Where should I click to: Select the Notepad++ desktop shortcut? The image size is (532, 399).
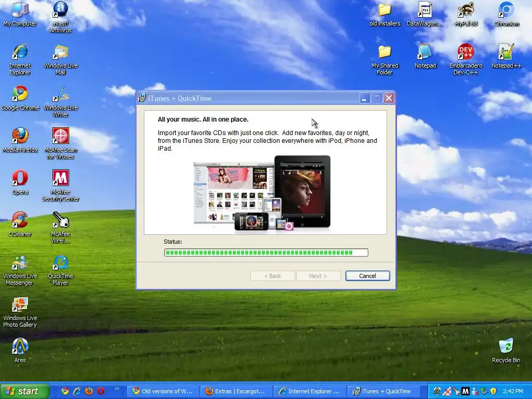506,56
